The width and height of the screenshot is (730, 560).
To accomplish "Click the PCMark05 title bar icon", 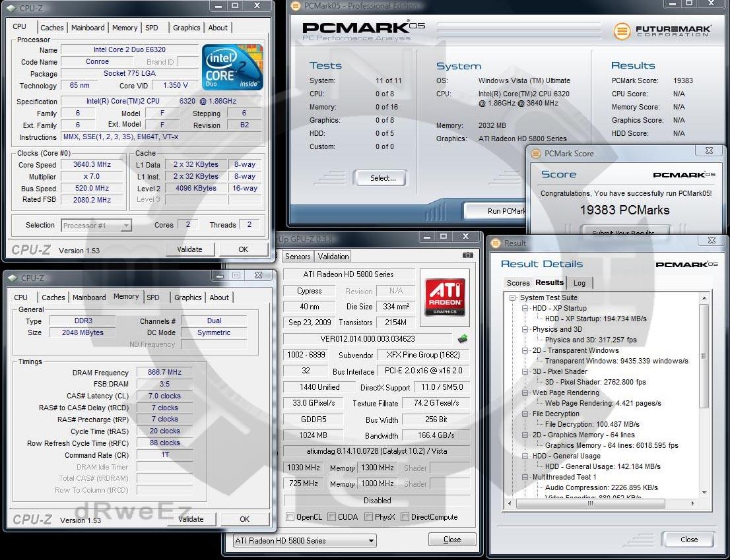I will coord(295,6).
